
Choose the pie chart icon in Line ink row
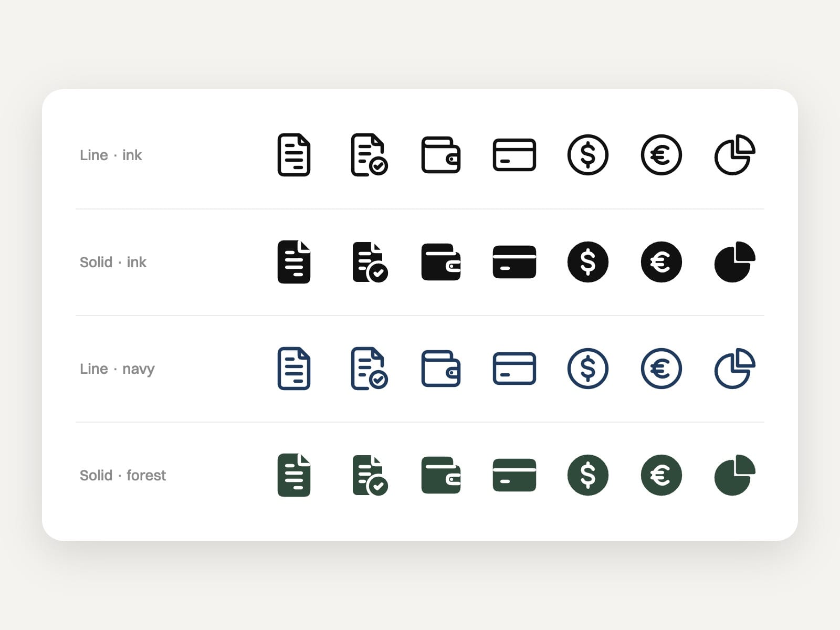tap(735, 155)
